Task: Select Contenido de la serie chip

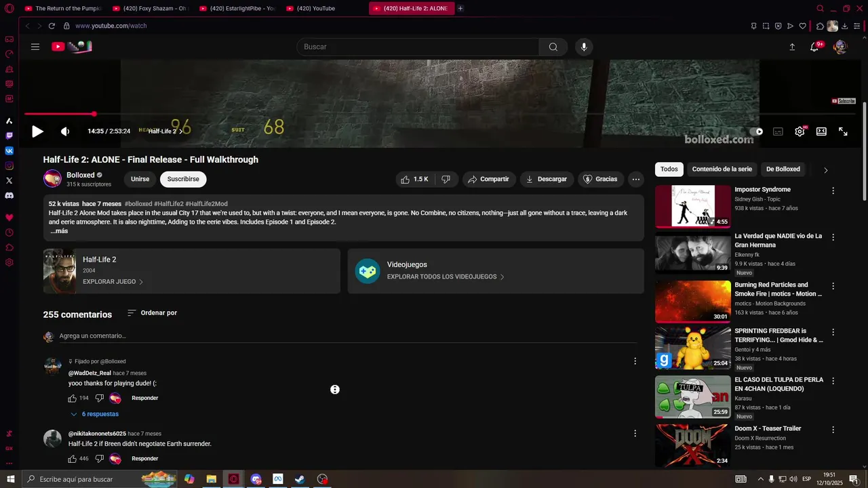Action: [x=722, y=169]
